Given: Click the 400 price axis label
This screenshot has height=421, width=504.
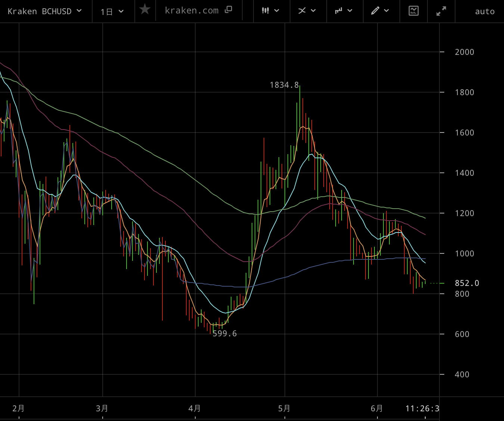Looking at the screenshot, I should tap(462, 375).
